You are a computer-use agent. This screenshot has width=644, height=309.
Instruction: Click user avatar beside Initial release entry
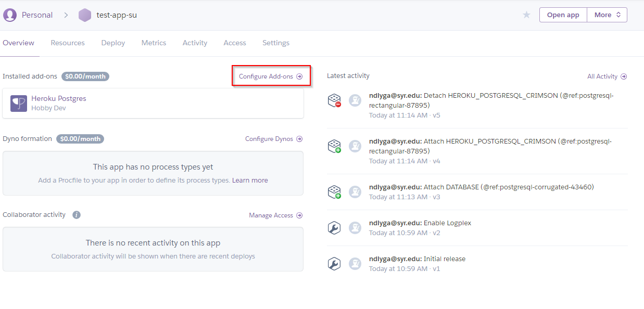355,264
